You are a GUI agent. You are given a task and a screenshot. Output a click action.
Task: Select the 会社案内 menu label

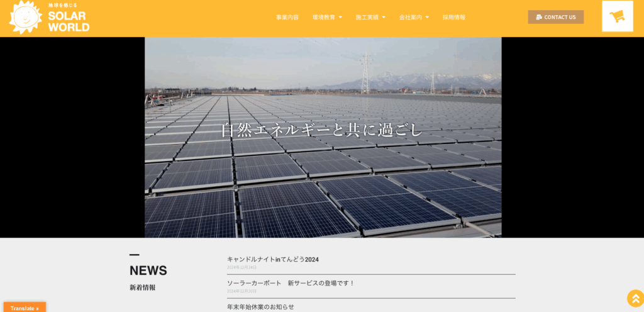tap(410, 17)
